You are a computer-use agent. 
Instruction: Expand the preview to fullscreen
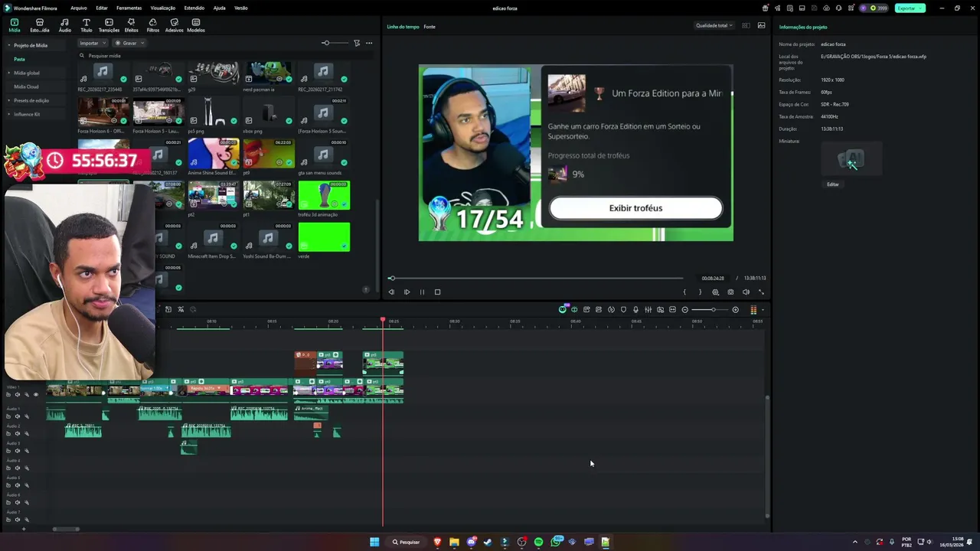761,292
